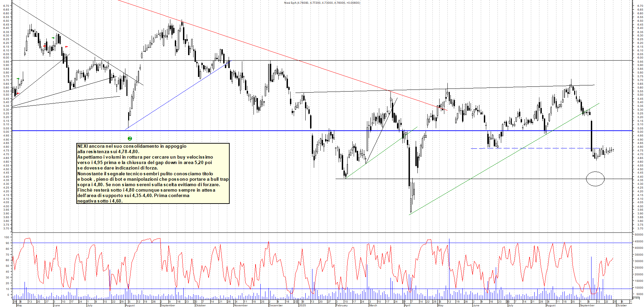
Task: Click the 6.70 label on the right price axis
Action: pos(640,6)
